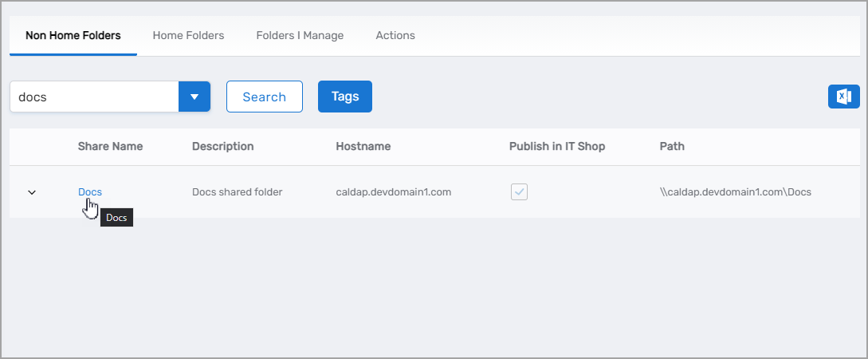Go to the Actions tab

[395, 36]
